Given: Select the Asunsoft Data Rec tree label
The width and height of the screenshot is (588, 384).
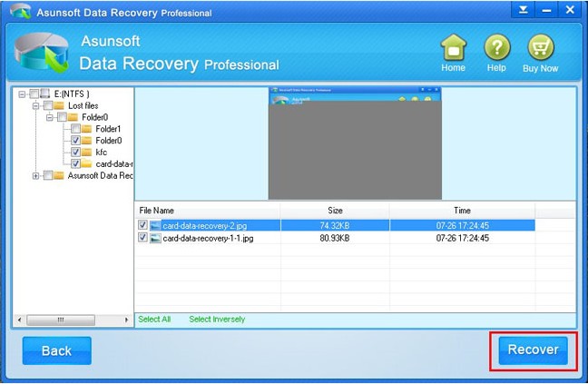Looking at the screenshot, I should 100,175.
